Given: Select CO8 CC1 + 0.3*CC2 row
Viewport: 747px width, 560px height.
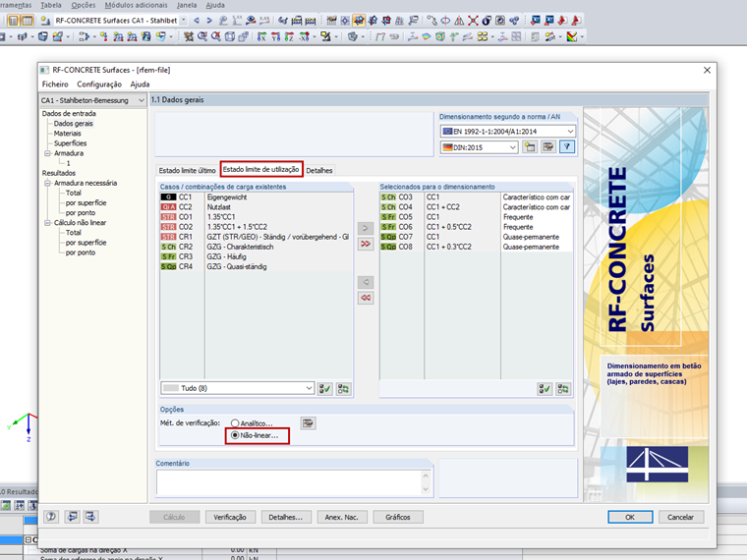Looking at the screenshot, I should tap(476, 247).
